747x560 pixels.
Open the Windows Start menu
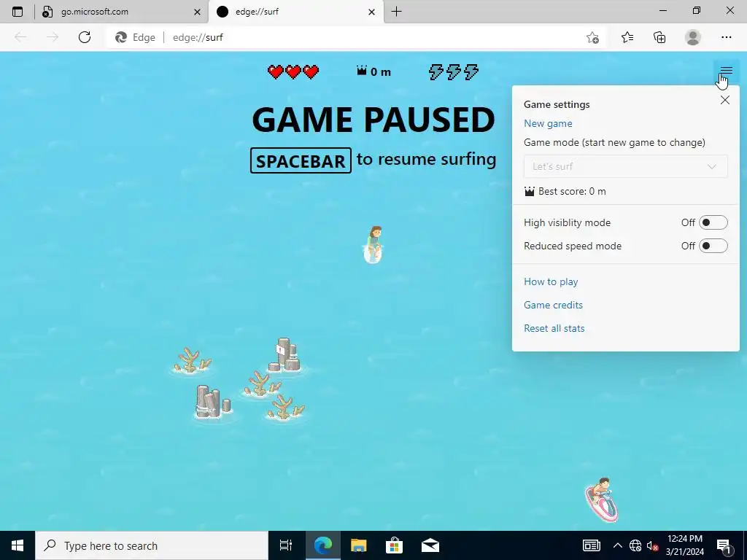pos(18,545)
